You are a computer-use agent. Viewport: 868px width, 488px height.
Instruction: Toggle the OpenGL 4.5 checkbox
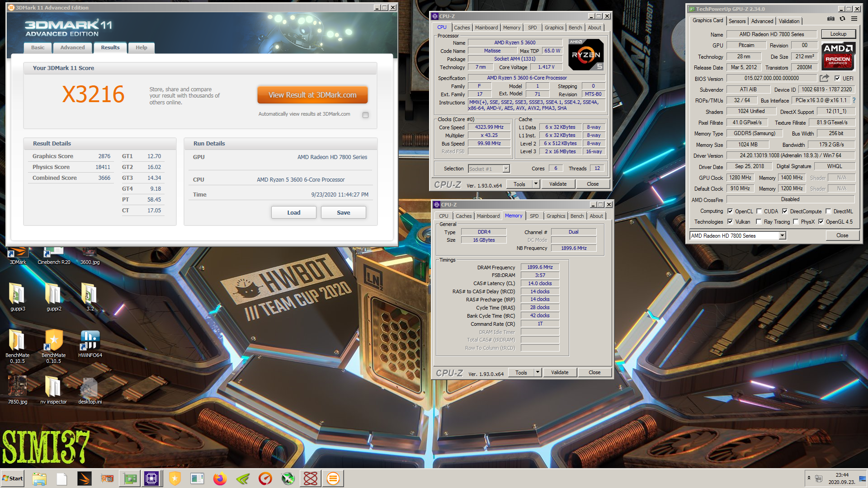tap(821, 221)
